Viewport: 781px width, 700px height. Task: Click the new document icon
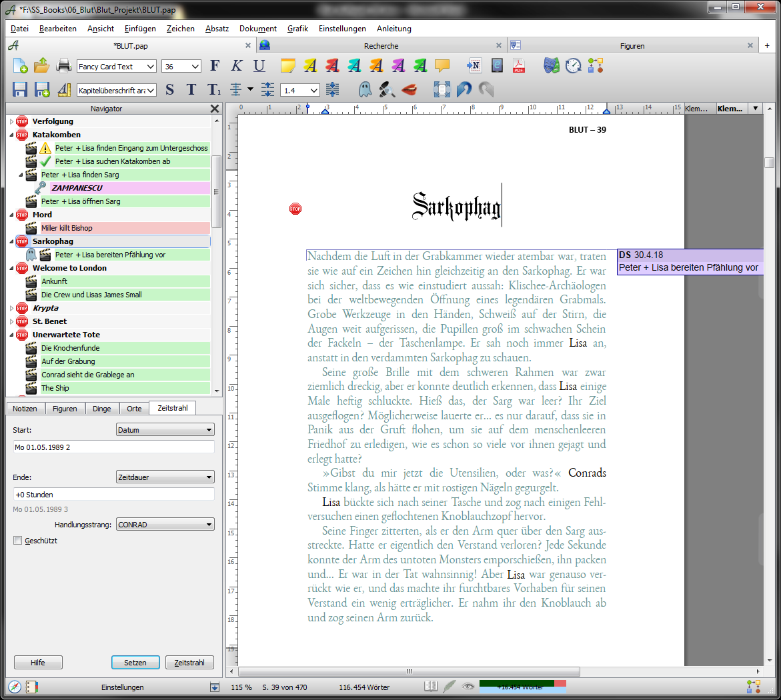click(x=20, y=66)
